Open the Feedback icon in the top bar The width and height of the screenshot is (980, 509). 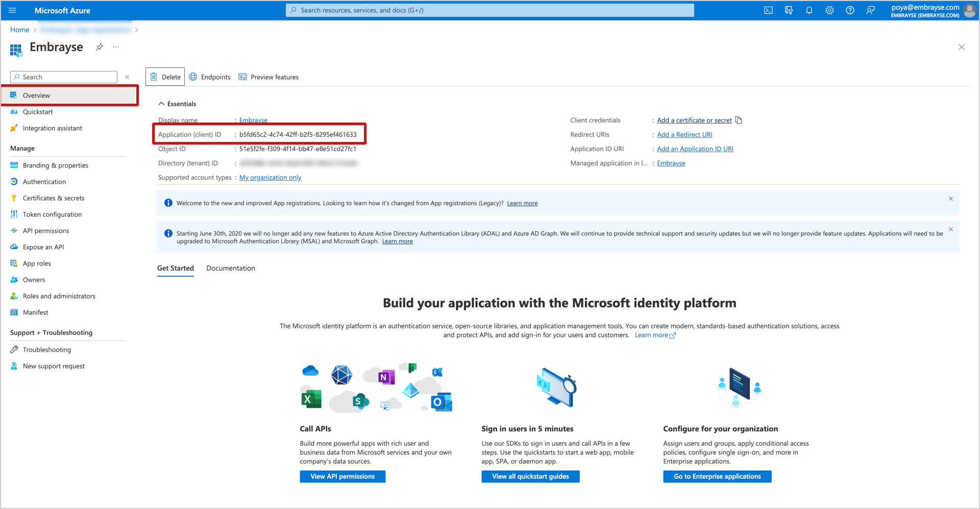(870, 10)
